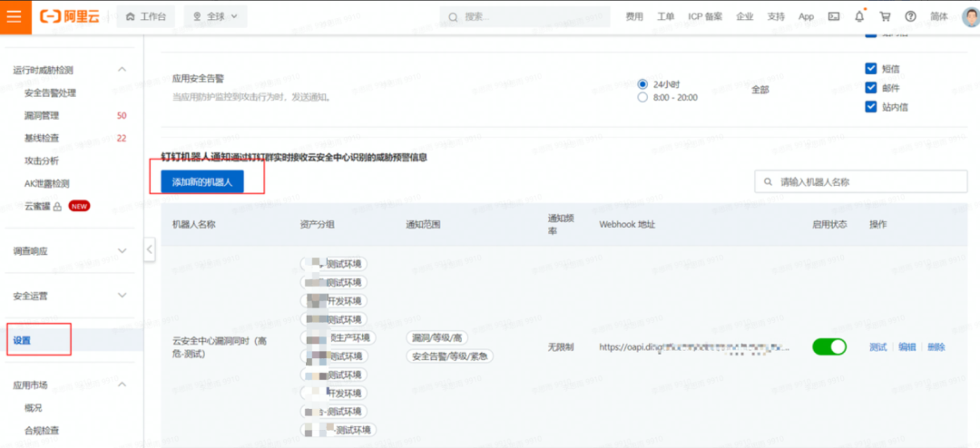Viewport: 980px width, 448px height.
Task: Expand the 调查响应 section
Action: [122, 250]
